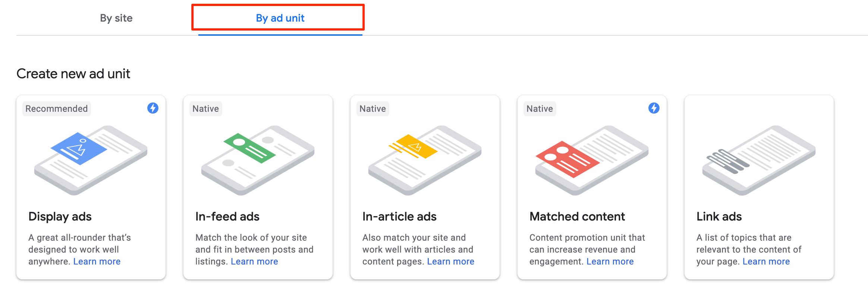Switch to the By site tab

click(x=116, y=18)
